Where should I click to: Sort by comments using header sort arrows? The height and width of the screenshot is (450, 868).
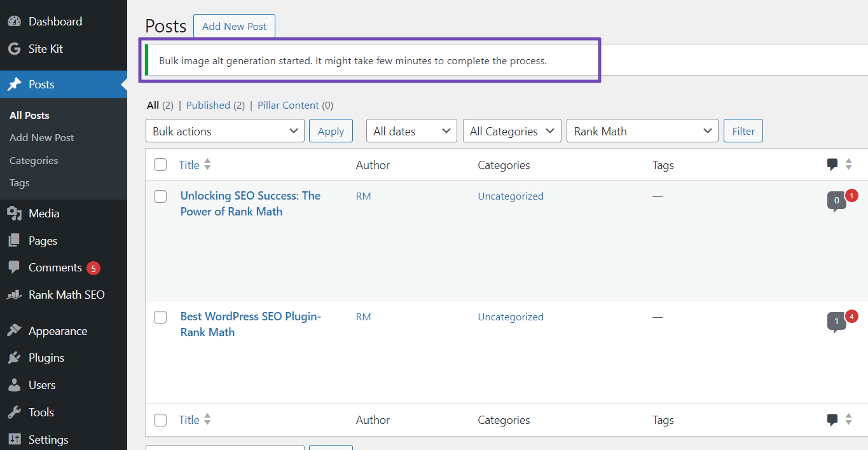tap(848, 165)
